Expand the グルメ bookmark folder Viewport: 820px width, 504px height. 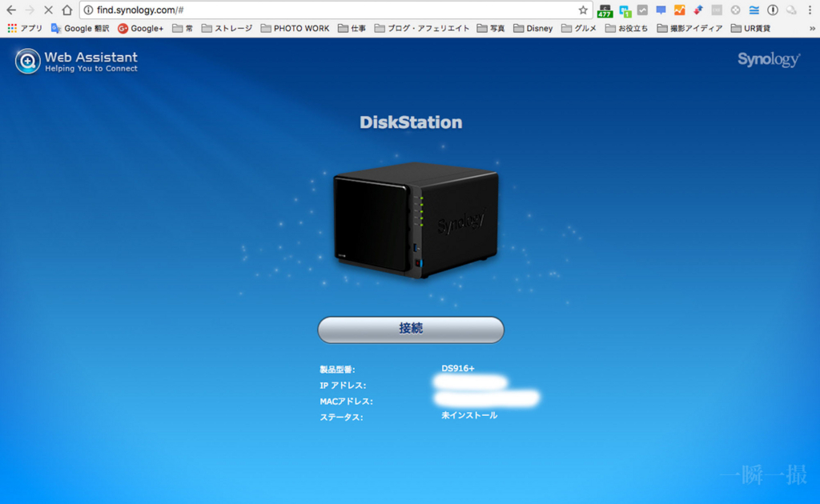tap(579, 28)
